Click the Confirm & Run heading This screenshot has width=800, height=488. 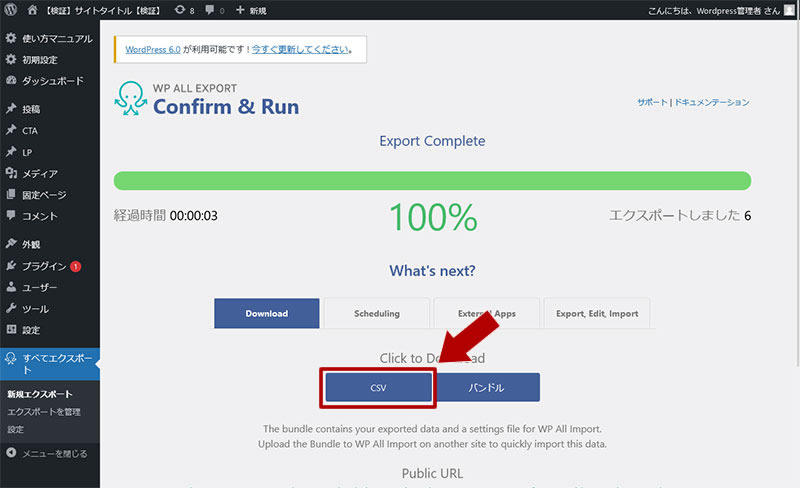[226, 107]
